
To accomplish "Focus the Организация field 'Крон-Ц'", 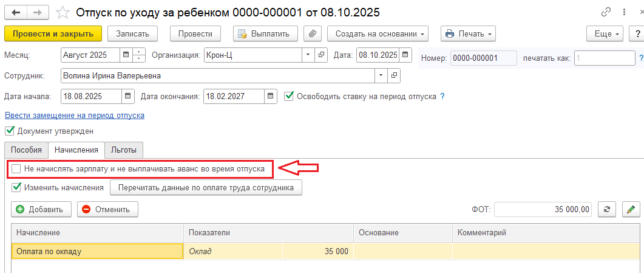I will [x=253, y=55].
